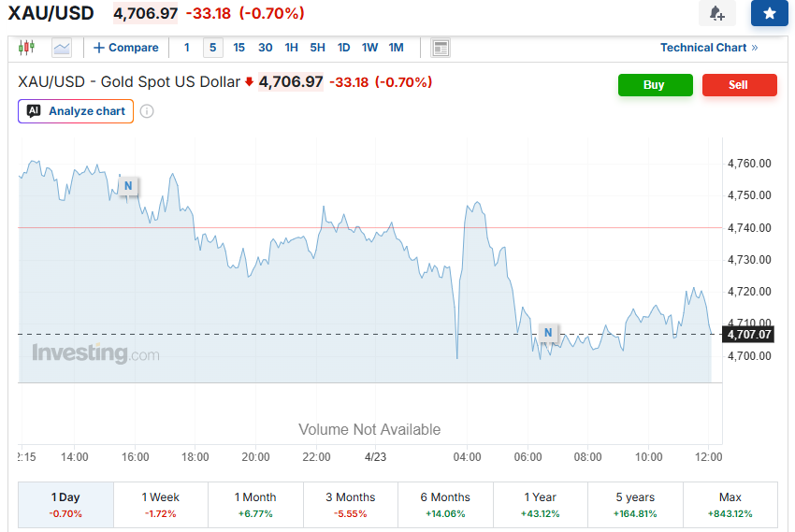The image size is (795, 532).
Task: Select the 1D interval
Action: click(343, 48)
